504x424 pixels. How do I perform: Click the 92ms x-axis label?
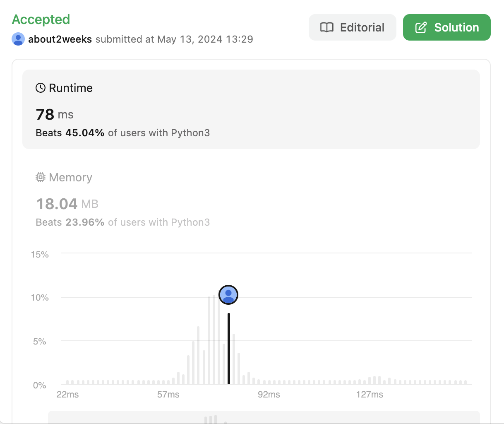[269, 395]
